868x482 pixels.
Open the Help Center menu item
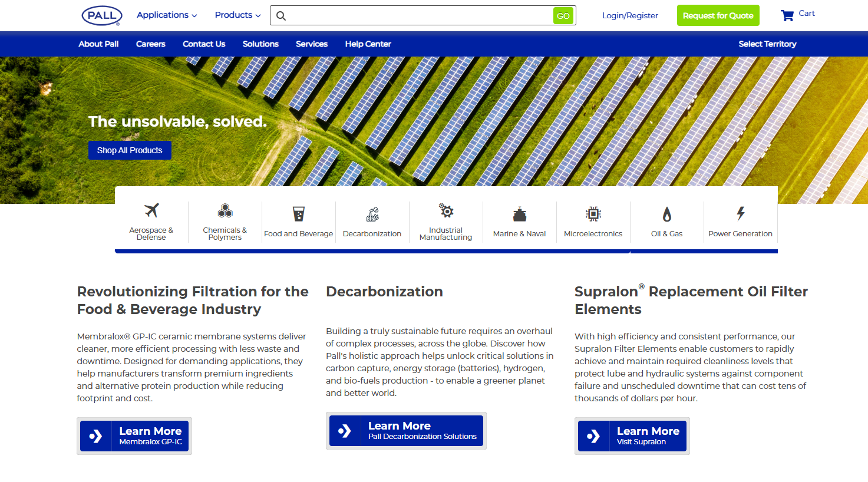click(x=368, y=44)
